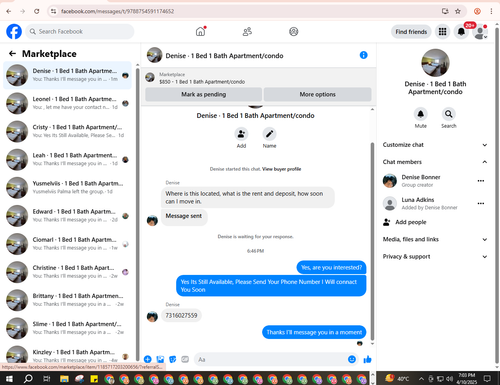
Task: Choose a GIF icon in composer
Action: pyautogui.click(x=185, y=359)
